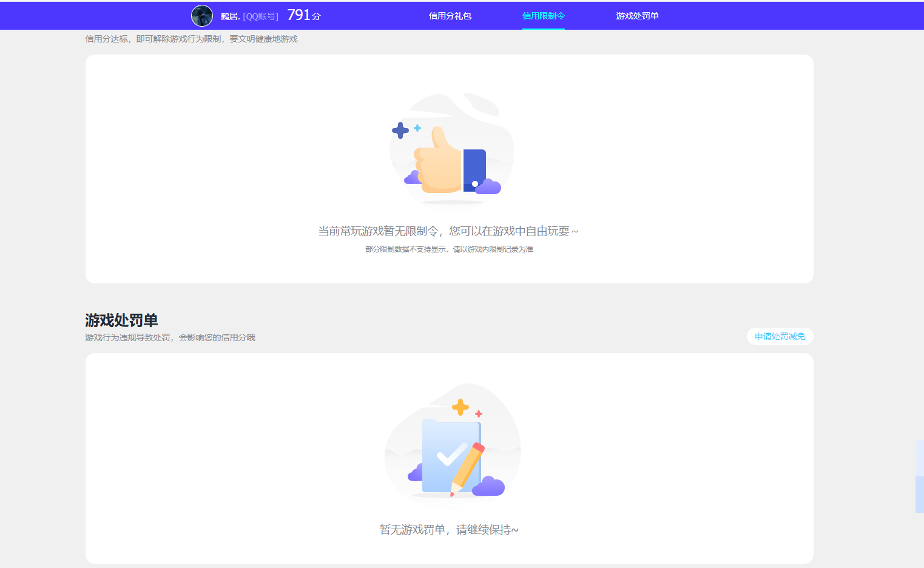Screen dimensions: 924x568
Task: Click the user avatar in the top bar
Action: click(202, 15)
